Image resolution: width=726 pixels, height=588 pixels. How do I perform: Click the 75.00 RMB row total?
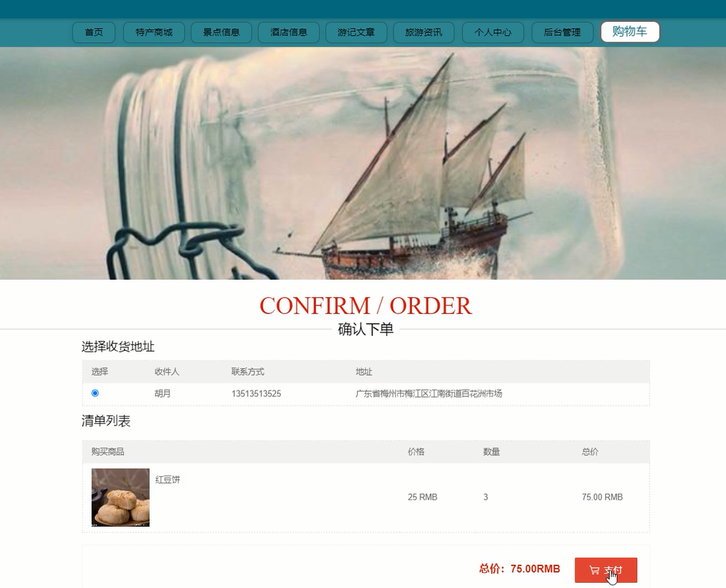[x=602, y=497]
